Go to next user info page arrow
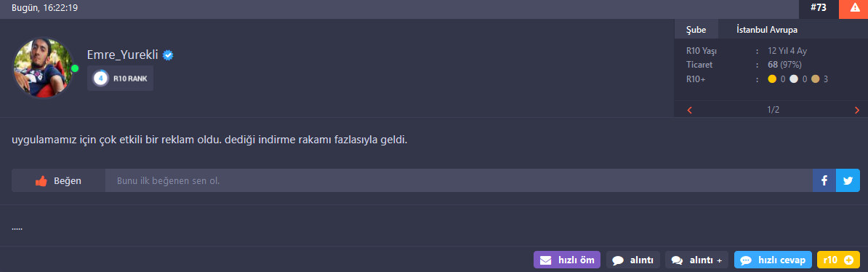The height and width of the screenshot is (272, 868). coord(857,110)
